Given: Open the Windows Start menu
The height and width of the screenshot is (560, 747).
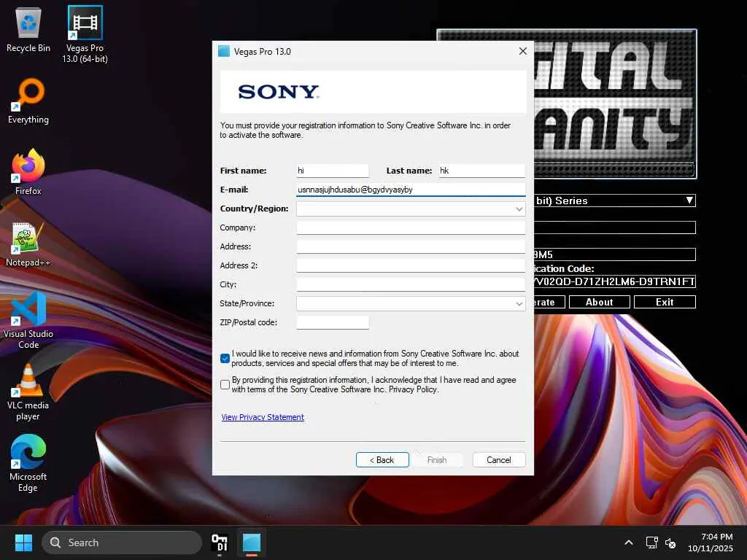Looking at the screenshot, I should (23, 542).
